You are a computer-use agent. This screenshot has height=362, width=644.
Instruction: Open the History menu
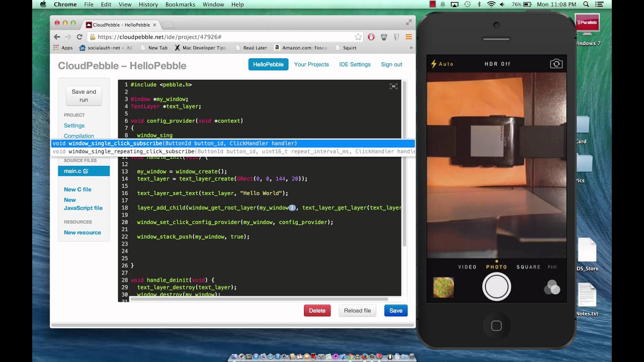click(x=148, y=4)
